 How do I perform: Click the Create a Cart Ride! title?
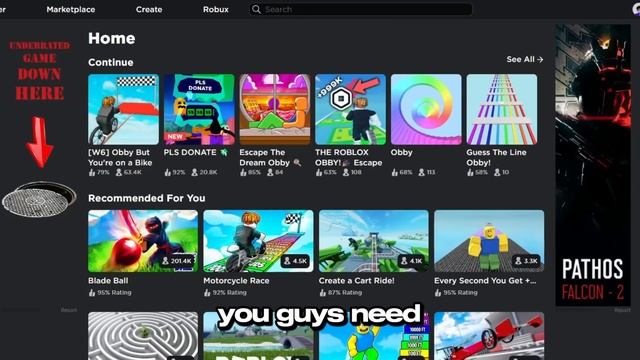pyautogui.click(x=356, y=281)
